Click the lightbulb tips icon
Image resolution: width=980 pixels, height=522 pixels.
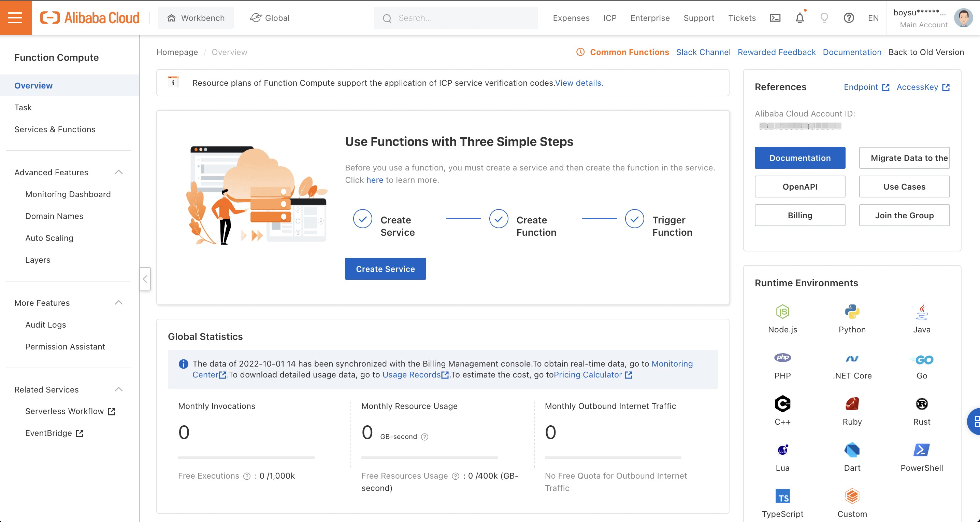coord(824,18)
